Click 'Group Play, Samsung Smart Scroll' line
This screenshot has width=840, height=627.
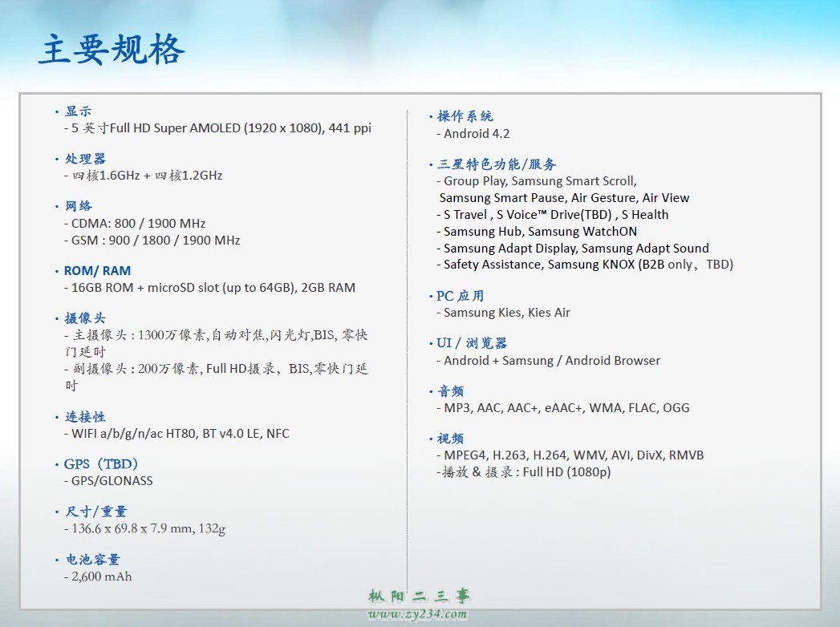click(537, 181)
